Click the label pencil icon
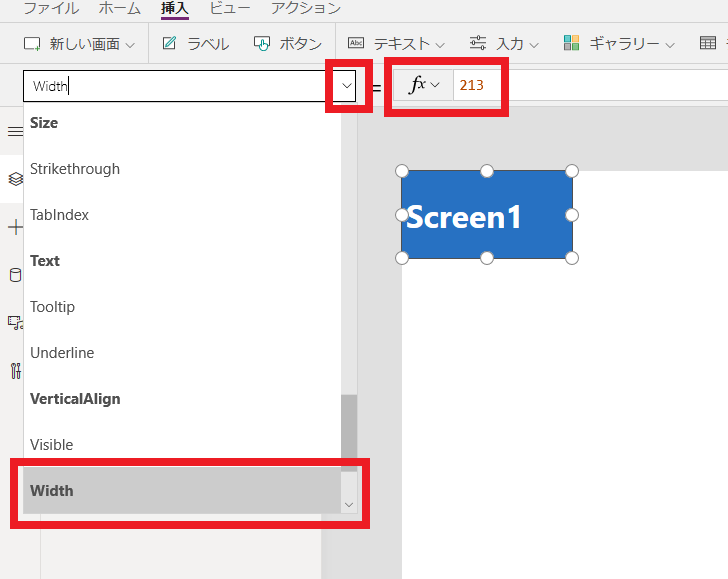Screen dimensions: 728x579 [169, 43]
